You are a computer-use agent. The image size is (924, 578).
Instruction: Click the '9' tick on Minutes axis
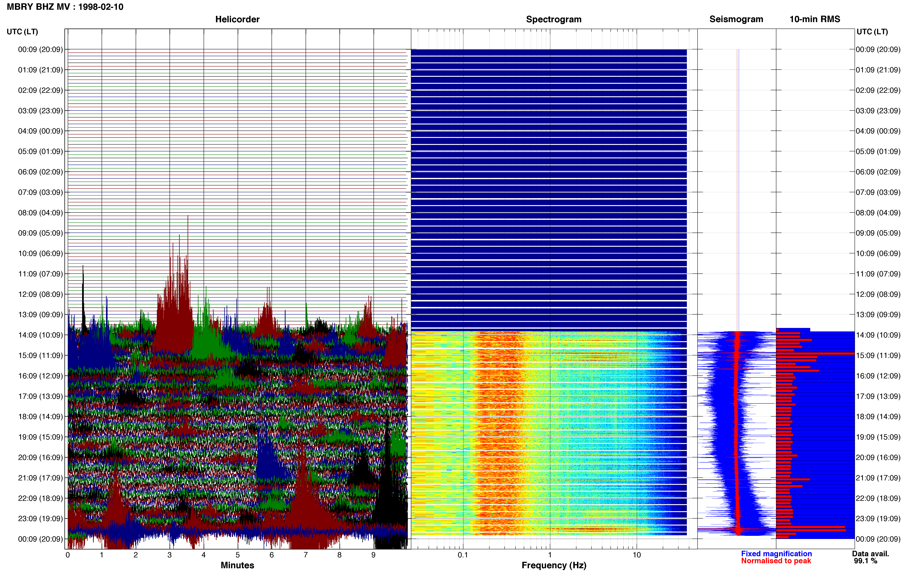pos(373,555)
